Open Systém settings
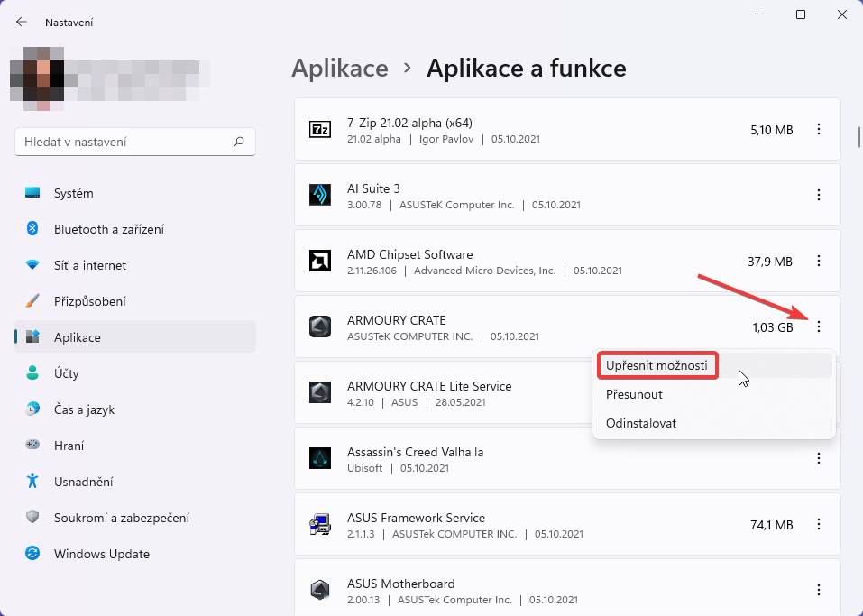The width and height of the screenshot is (863, 616). click(135, 193)
